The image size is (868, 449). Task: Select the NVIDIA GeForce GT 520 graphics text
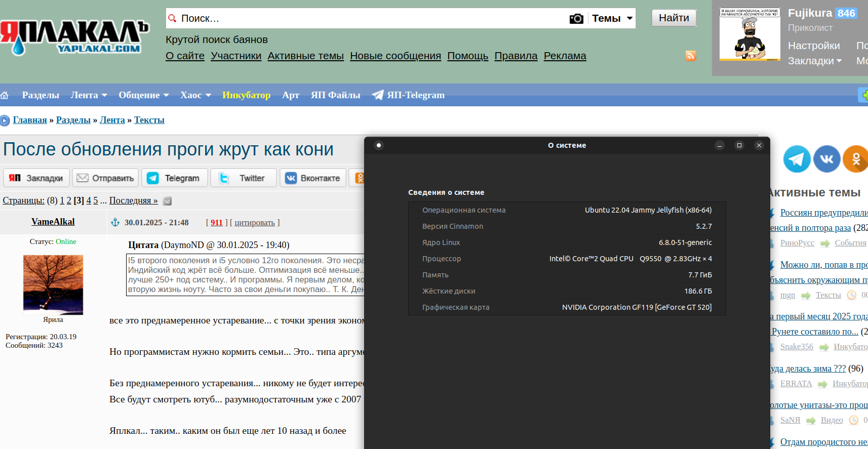[637, 307]
